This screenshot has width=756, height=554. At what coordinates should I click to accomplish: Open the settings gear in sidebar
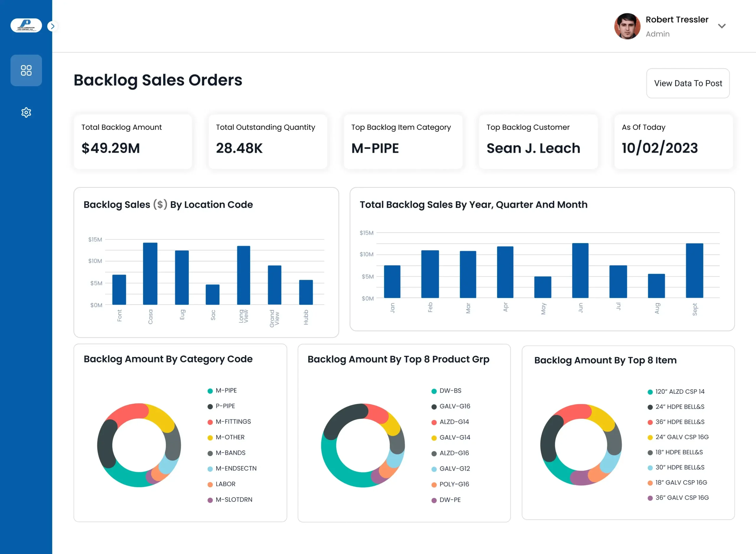(26, 112)
